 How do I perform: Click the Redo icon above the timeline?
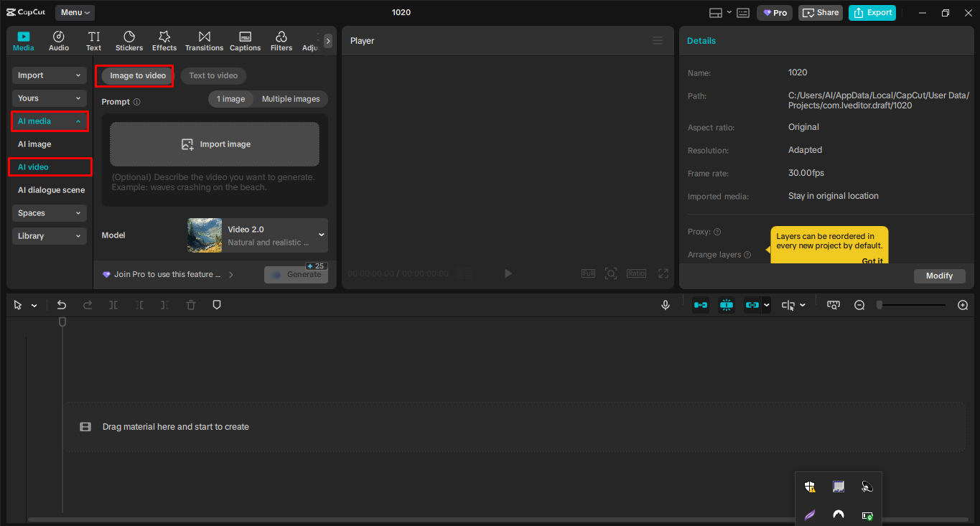pyautogui.click(x=87, y=304)
